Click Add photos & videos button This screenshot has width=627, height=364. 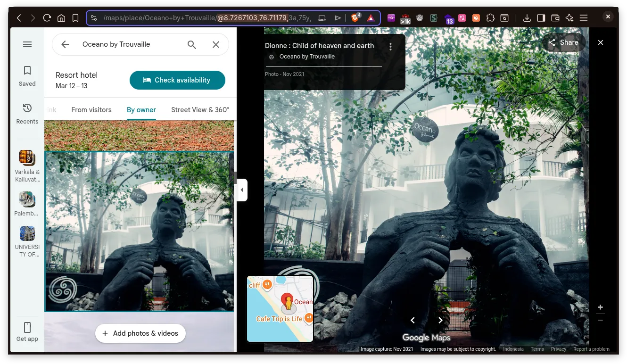140,333
